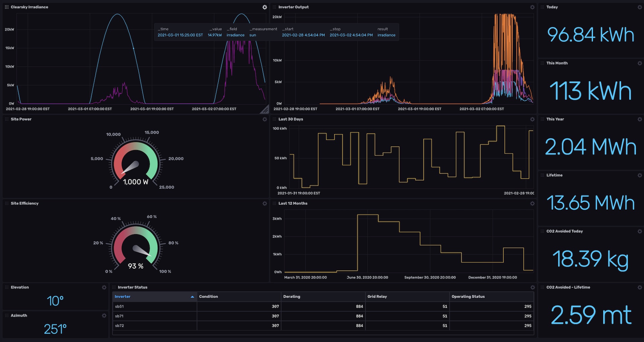
Task: Click the 96.84 kWh Today value
Action: (591, 35)
